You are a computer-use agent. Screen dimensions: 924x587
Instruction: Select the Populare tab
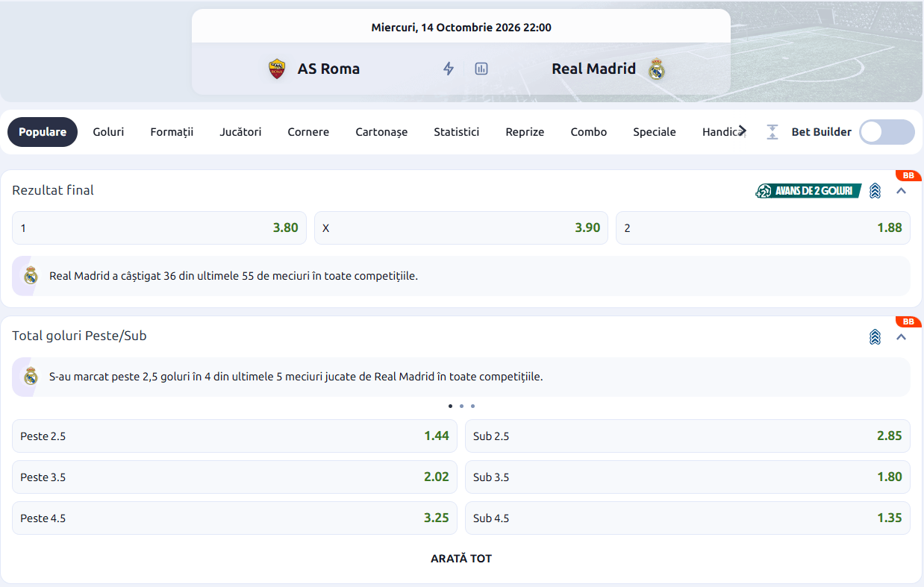pos(43,132)
